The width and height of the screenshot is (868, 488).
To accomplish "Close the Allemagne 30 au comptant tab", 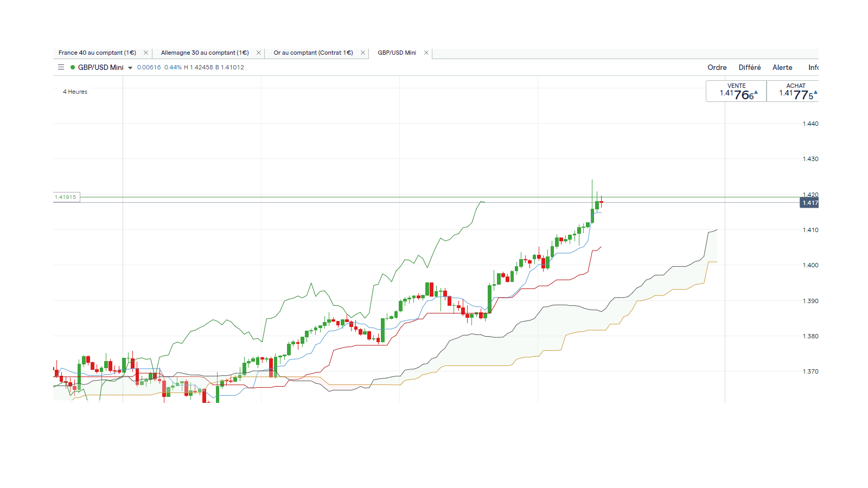I will [258, 53].
